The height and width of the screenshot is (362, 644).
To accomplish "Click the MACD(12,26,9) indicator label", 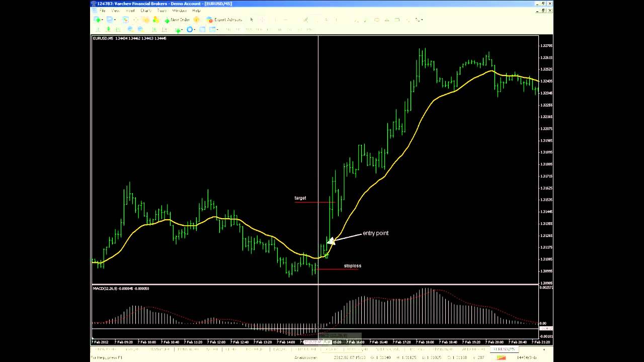I will coord(106,289).
